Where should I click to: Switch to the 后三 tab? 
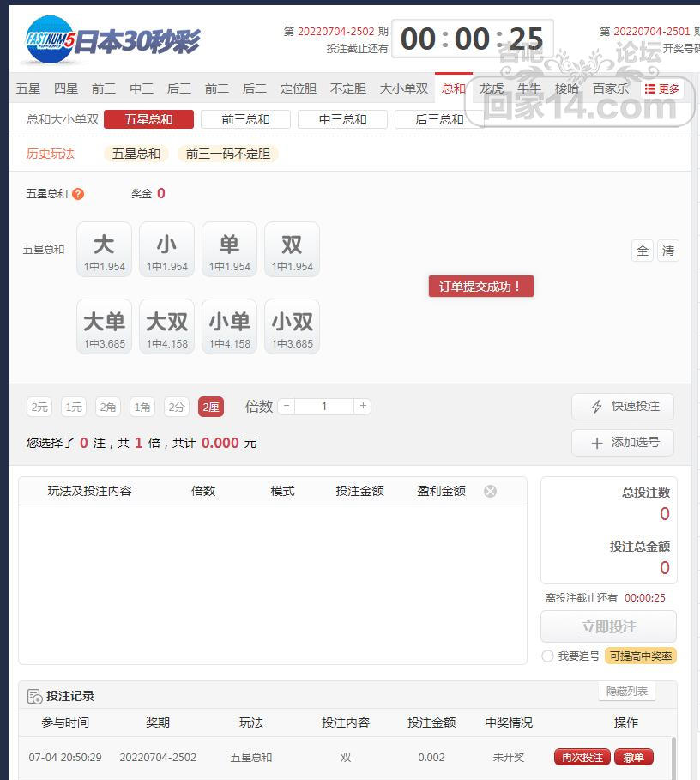[x=179, y=88]
